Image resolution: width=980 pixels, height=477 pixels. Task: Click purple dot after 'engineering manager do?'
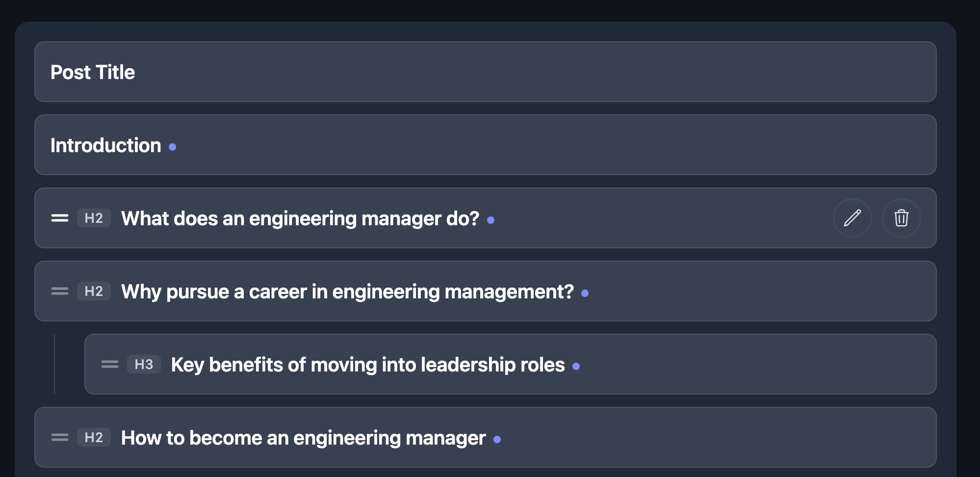tap(490, 220)
